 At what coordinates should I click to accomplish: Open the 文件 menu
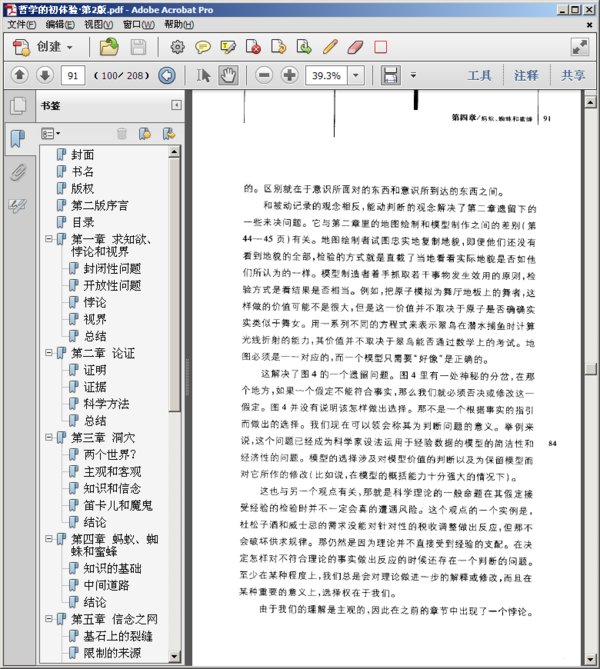coord(22,25)
